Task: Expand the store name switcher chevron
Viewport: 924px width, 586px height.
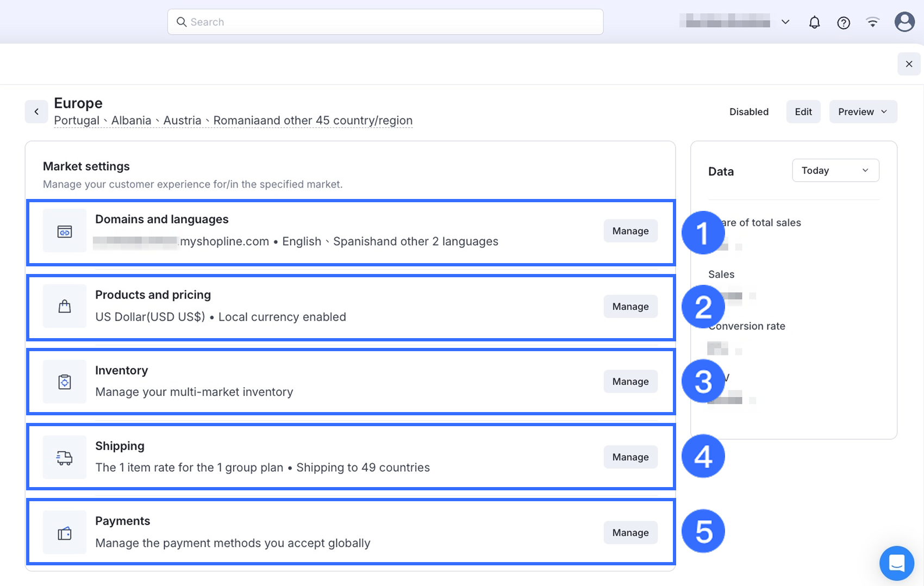Action: tap(785, 22)
